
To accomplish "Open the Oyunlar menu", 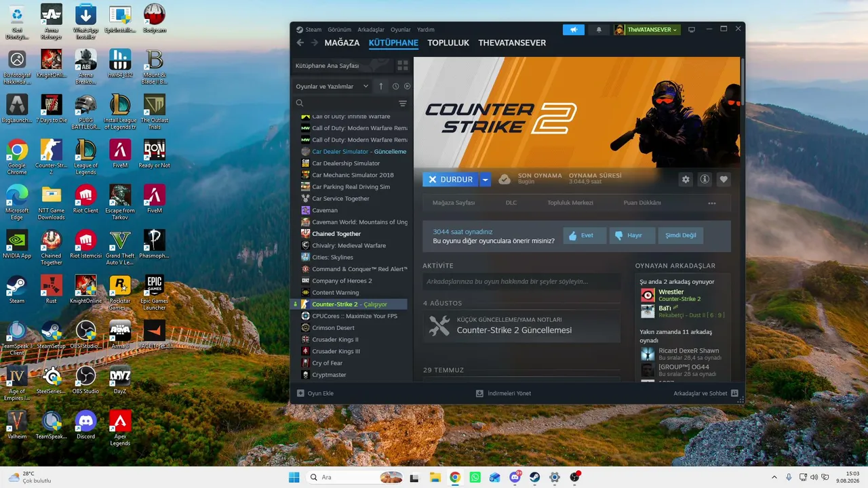I will [401, 30].
